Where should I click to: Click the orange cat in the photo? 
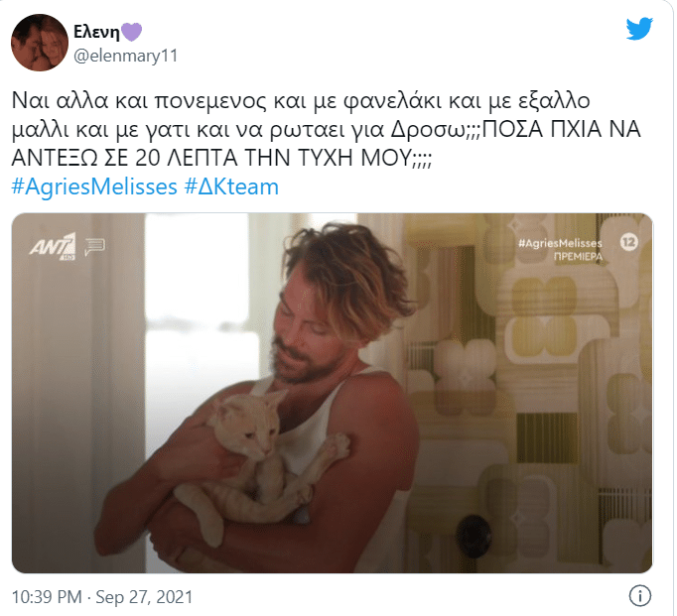coord(259,457)
